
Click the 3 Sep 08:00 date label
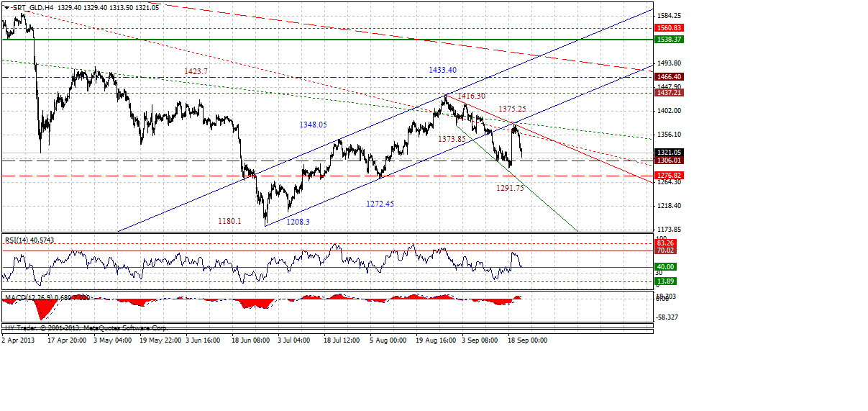click(x=479, y=340)
